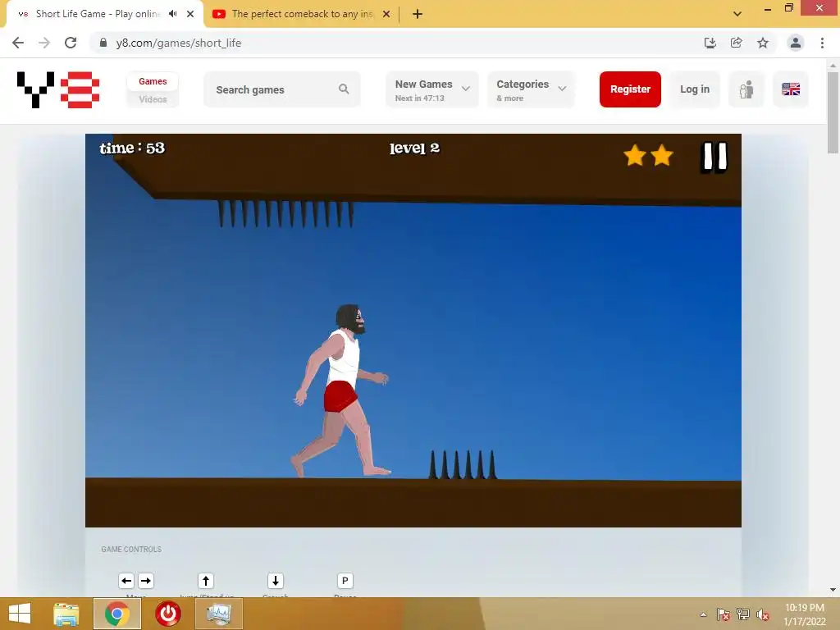Click the install app icon in address bar
Screen dimensions: 840x630
point(710,43)
